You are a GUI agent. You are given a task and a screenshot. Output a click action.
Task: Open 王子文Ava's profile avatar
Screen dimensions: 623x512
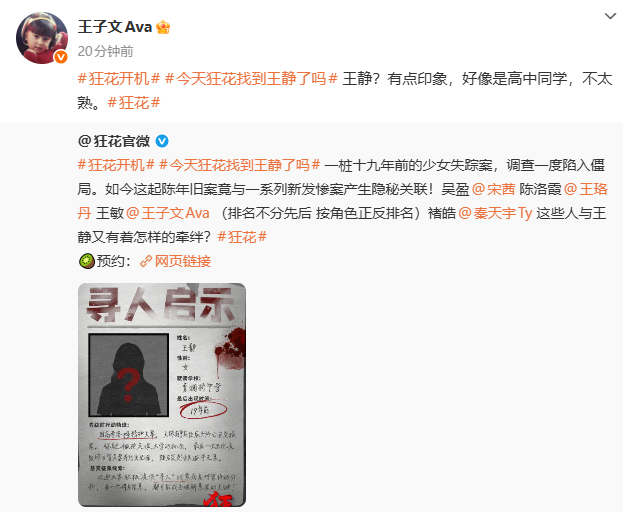[42, 38]
